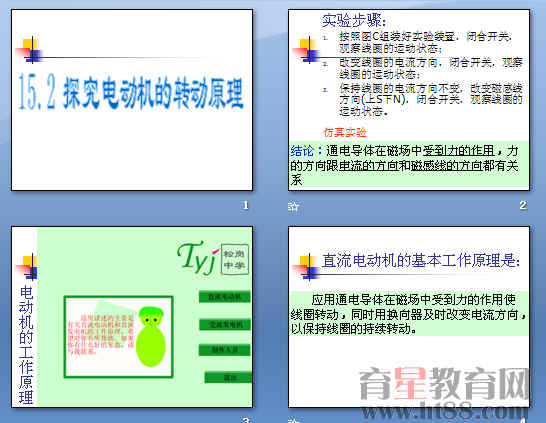Screen dimensions: 546x423
Task: Select slide 3 thumbnail 电动机的工作原理
Action: [x=132, y=316]
